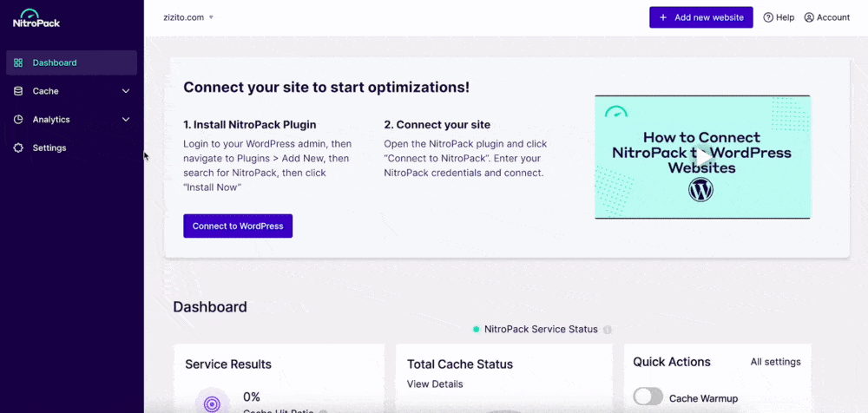
Task: Click the info icon beside NitroPack Service Status
Action: pyautogui.click(x=608, y=330)
